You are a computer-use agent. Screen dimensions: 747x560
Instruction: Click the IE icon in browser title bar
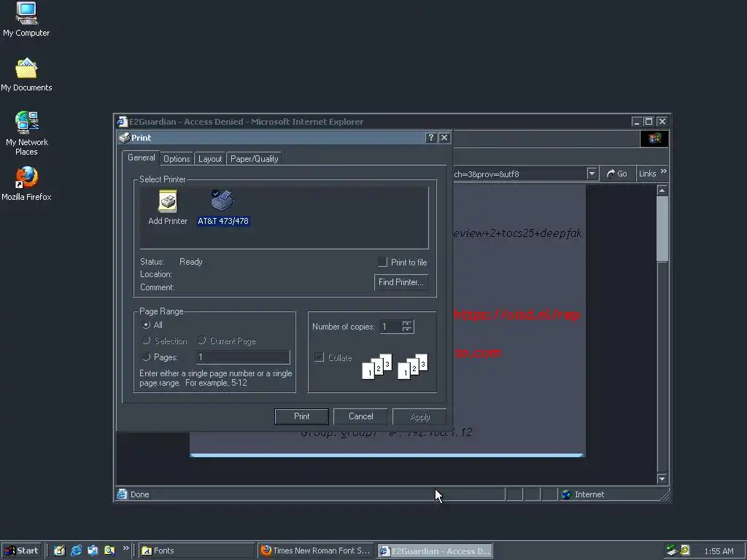coord(123,122)
